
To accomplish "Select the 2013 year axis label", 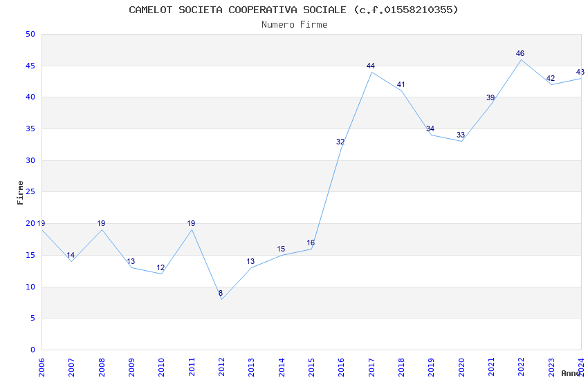I will tap(251, 368).
